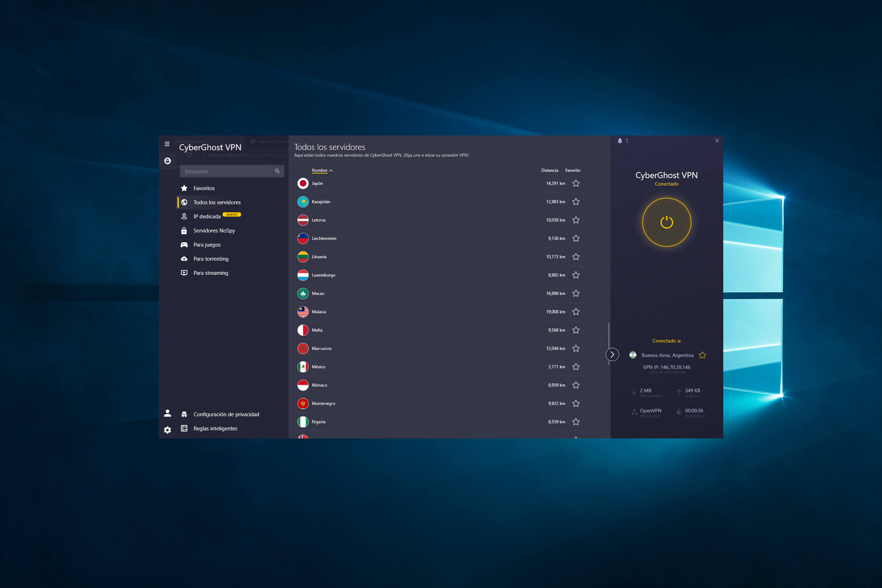
Task: Select the Letonia flag icon
Action: pos(303,220)
